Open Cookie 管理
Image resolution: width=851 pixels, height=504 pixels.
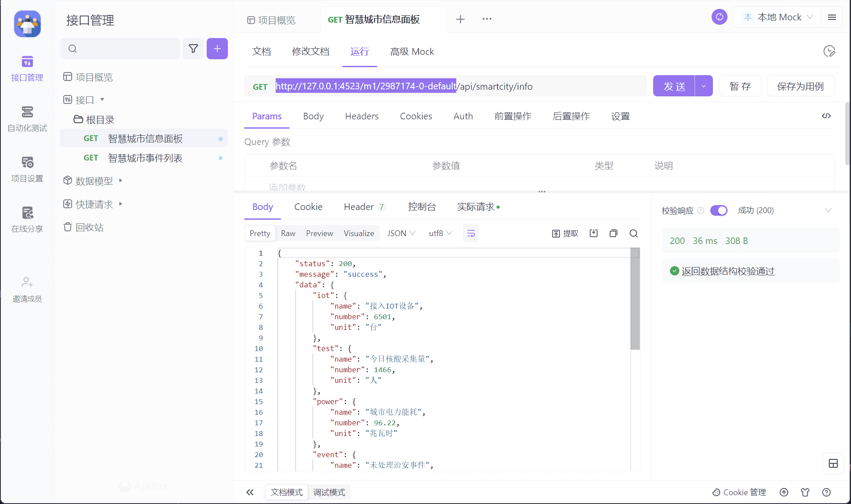click(x=739, y=492)
